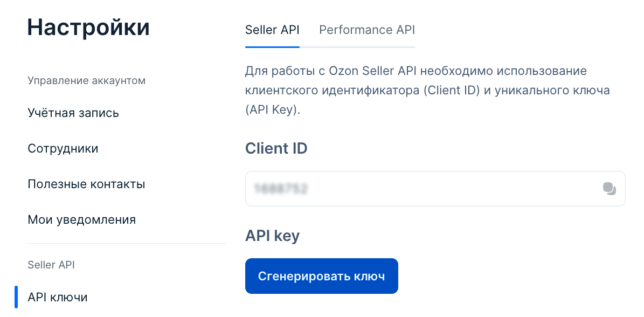Click the Client ID heading above the field
644x317 pixels.
[x=276, y=148]
